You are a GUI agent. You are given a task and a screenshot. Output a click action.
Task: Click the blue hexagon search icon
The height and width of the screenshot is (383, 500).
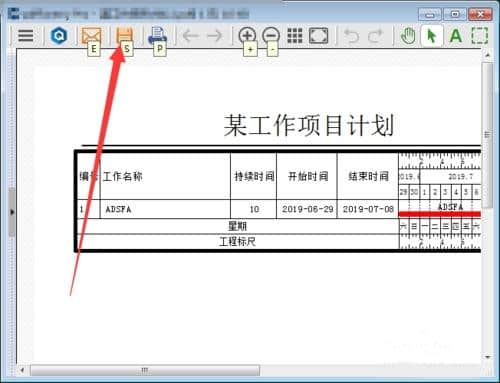click(59, 36)
